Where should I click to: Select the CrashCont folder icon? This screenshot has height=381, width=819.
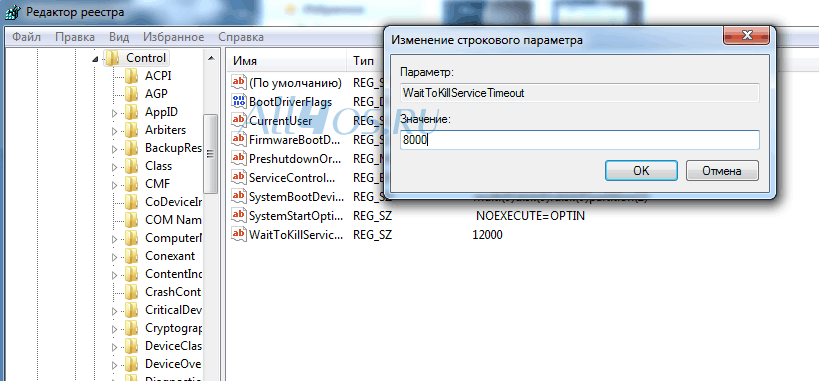coord(131,292)
